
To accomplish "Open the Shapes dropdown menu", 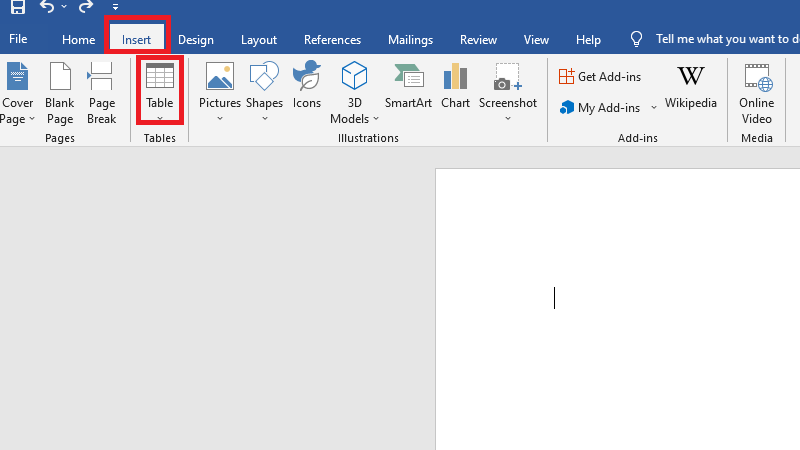I will 264,118.
